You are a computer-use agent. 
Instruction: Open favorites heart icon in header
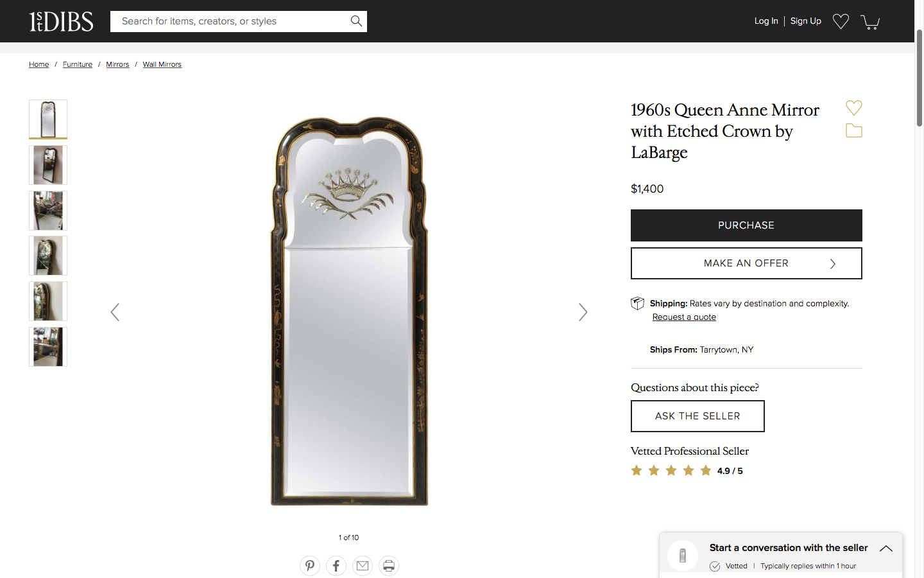pos(841,21)
